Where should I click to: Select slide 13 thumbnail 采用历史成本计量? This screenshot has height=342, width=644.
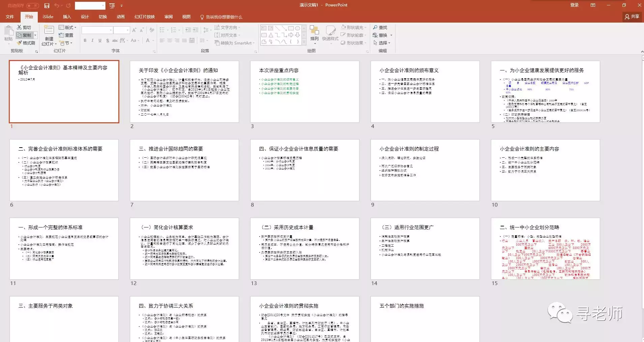click(304, 249)
